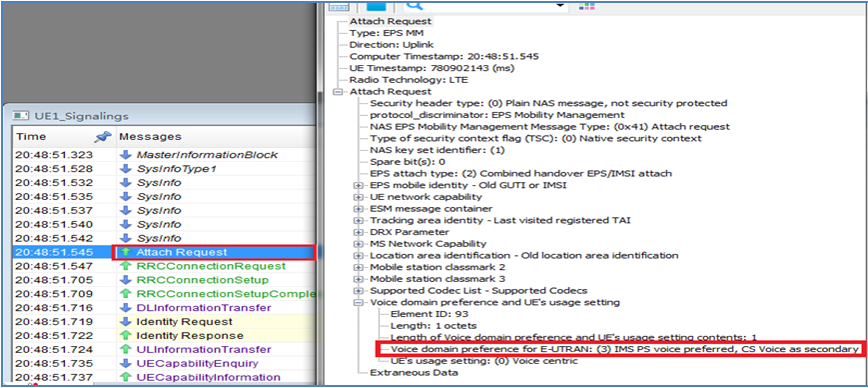Expand EPS mobile identity - Old GUTI or IMSI
868x388 pixels.
[359, 185]
